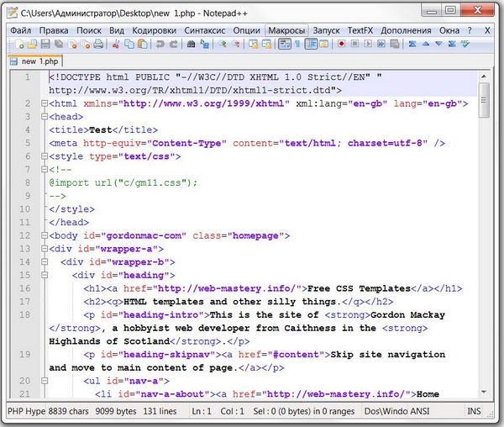Open the Запуск menu
The width and height of the screenshot is (504, 427).
(x=326, y=30)
